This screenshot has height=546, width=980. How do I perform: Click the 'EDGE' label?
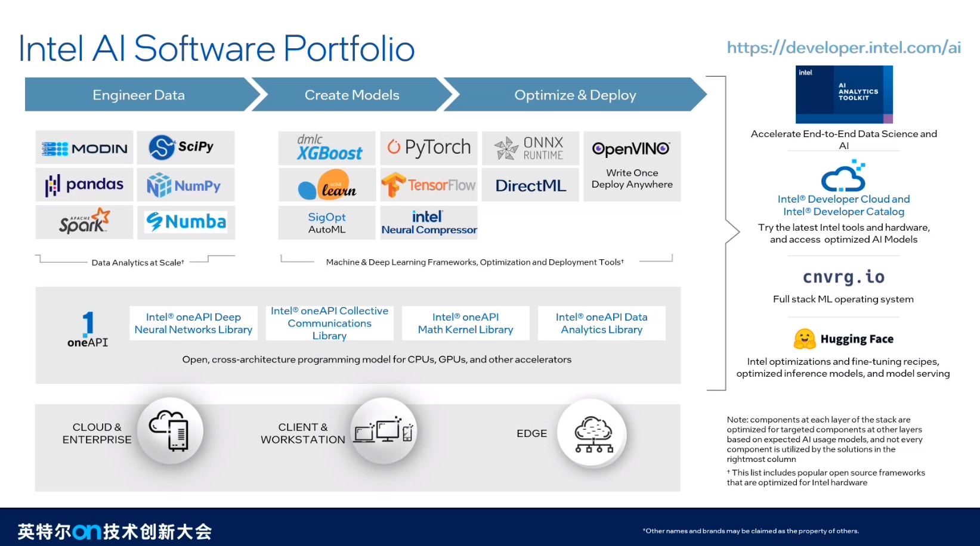click(x=531, y=433)
